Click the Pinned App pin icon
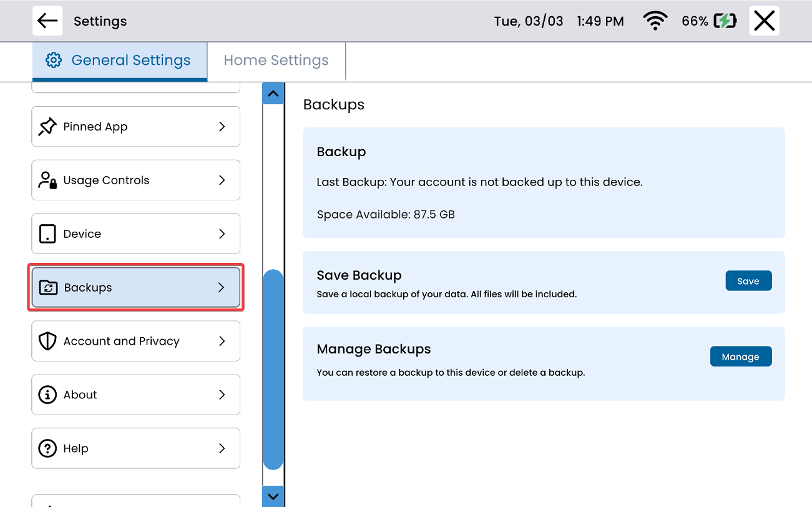The height and width of the screenshot is (507, 812). point(47,127)
